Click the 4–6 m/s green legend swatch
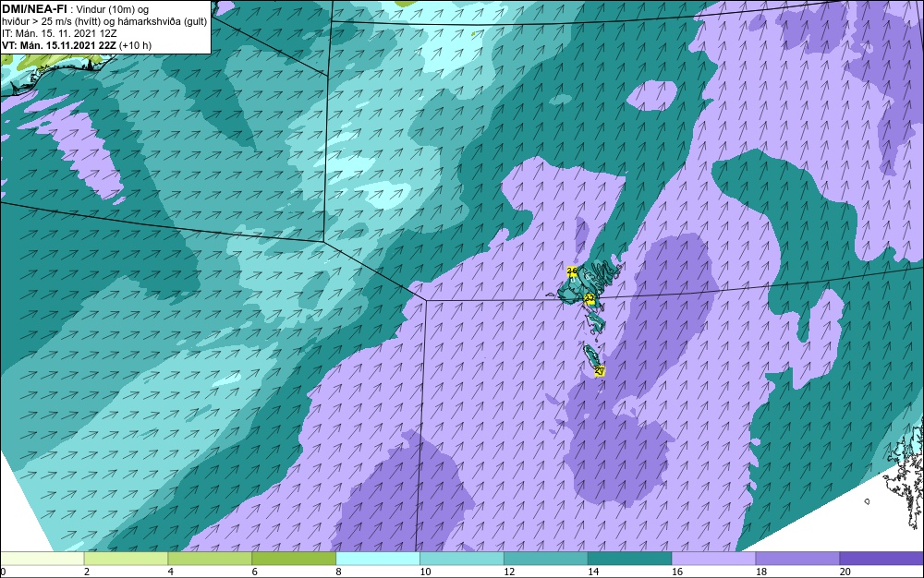The width and height of the screenshot is (924, 578). point(210,559)
